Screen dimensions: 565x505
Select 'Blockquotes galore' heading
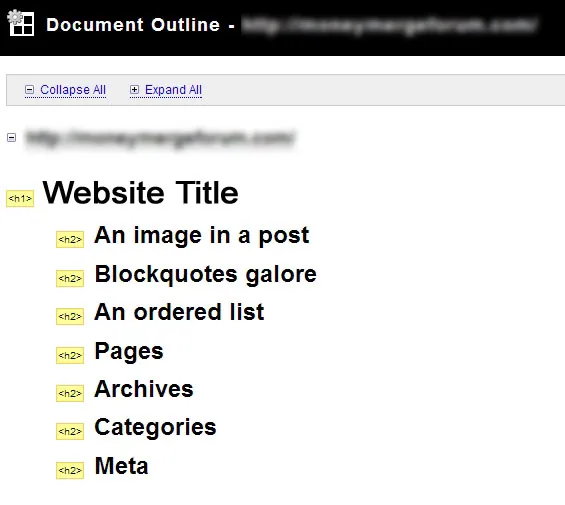pyautogui.click(x=206, y=275)
